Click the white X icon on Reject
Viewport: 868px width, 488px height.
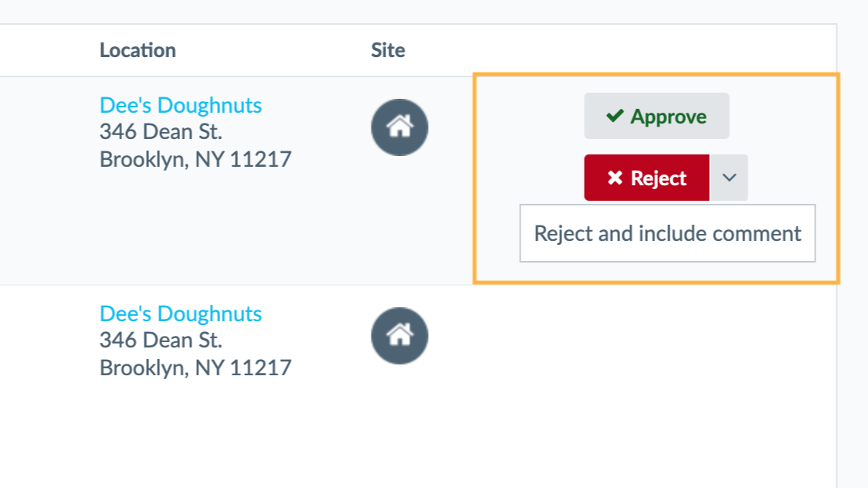pos(615,178)
